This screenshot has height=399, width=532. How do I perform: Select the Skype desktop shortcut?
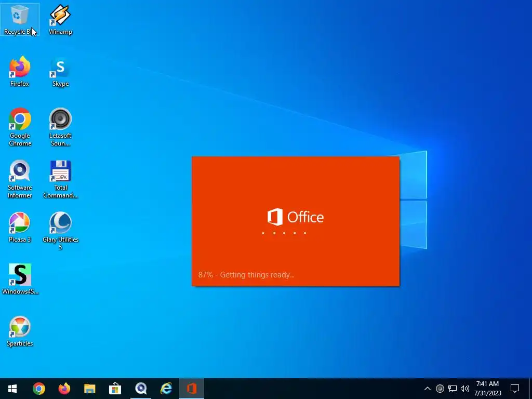click(x=60, y=72)
